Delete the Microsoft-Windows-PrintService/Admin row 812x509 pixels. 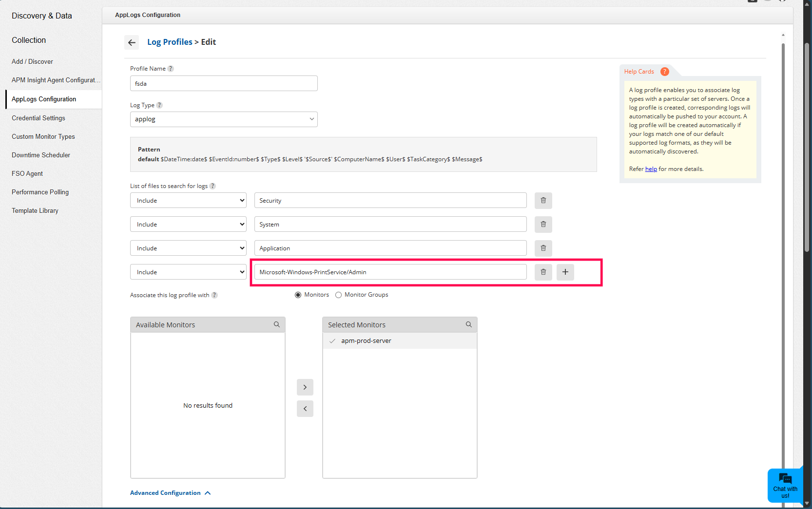543,272
